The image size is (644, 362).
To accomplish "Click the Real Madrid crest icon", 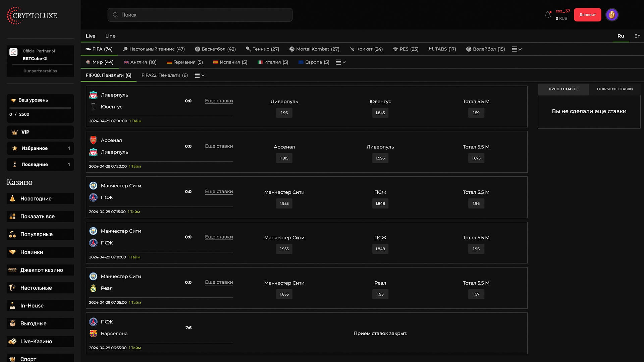I will 93,288.
